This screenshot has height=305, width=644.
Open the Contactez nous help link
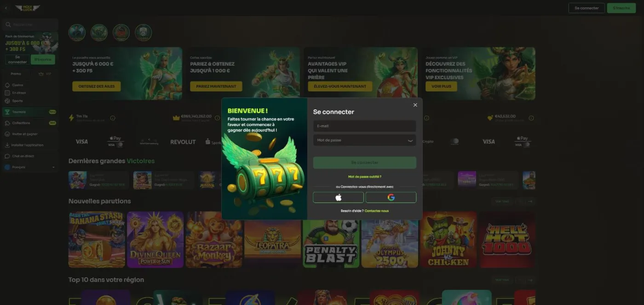pos(376,211)
